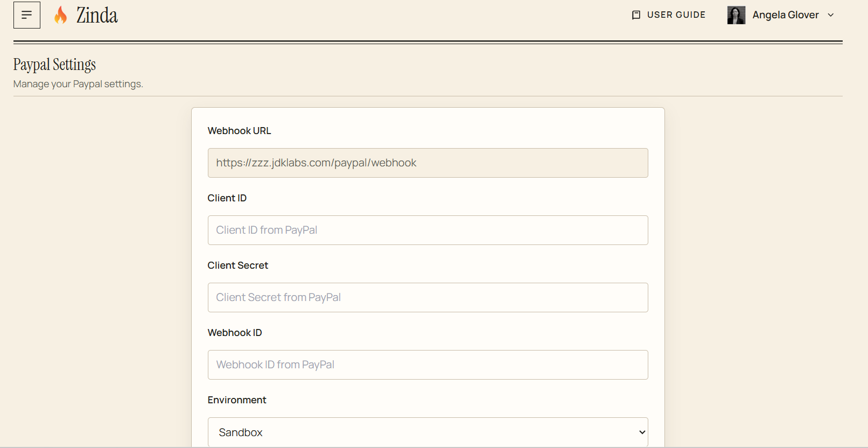Click into the Client ID field
This screenshot has height=448, width=868.
428,230
